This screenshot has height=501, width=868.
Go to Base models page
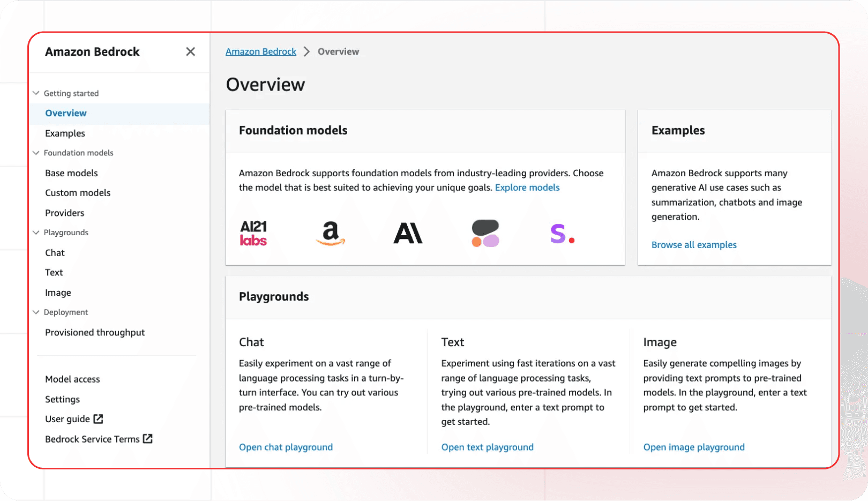71,173
